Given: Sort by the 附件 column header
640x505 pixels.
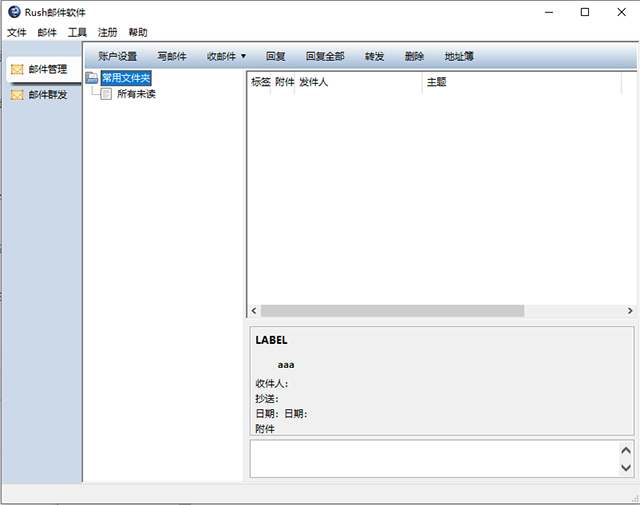Looking at the screenshot, I should pyautogui.click(x=284, y=82).
